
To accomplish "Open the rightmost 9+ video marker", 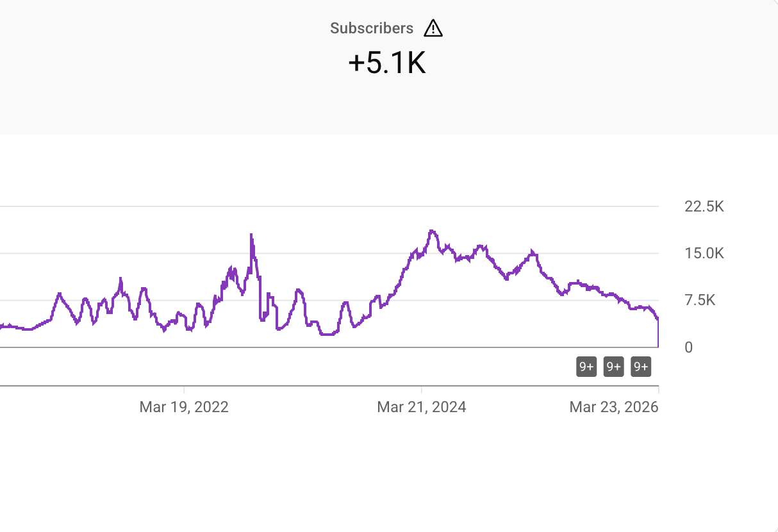I will [x=641, y=367].
